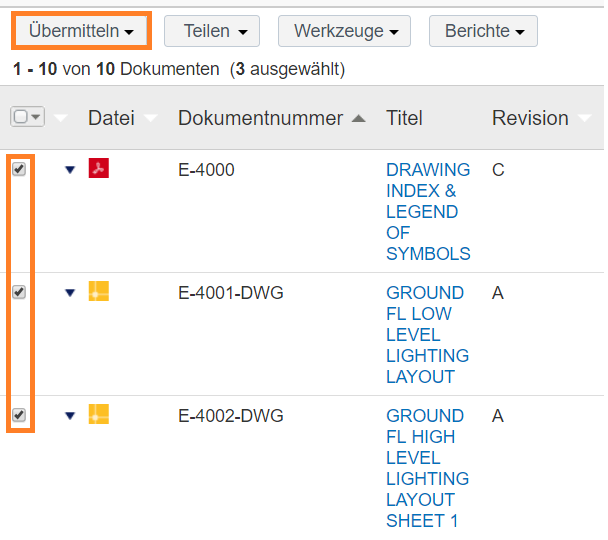Expand row actions arrow for E-4001-DWG

(69, 293)
